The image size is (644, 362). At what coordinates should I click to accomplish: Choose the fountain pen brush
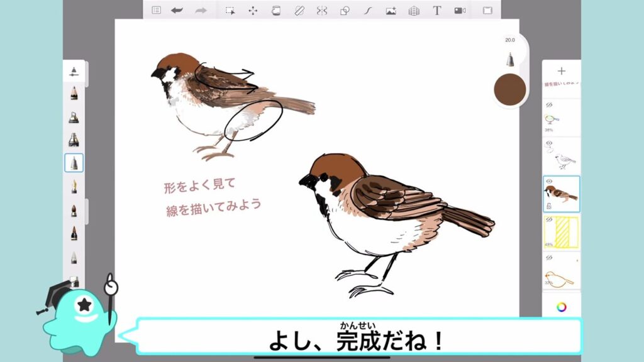click(x=74, y=187)
